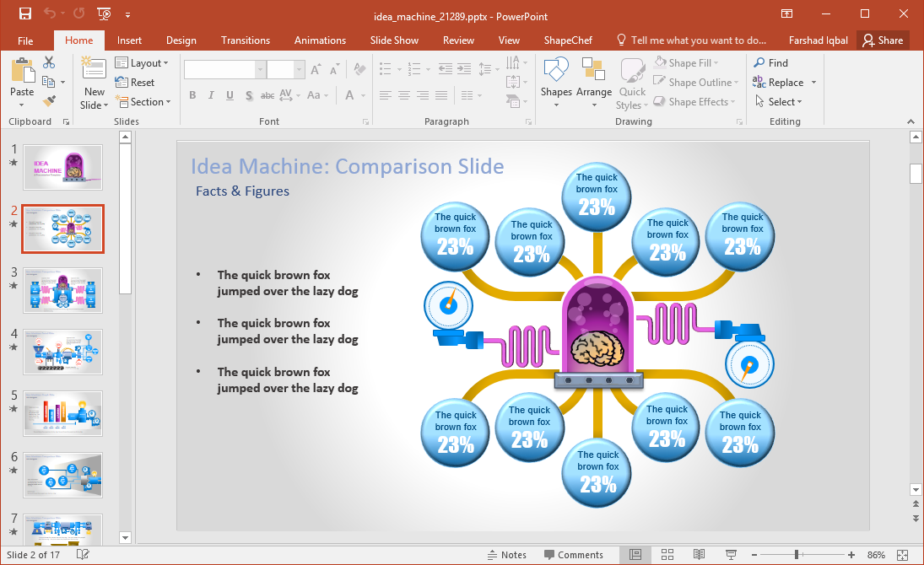Screen dimensions: 924x565
Task: Open Slide Sorter view
Action: point(667,555)
